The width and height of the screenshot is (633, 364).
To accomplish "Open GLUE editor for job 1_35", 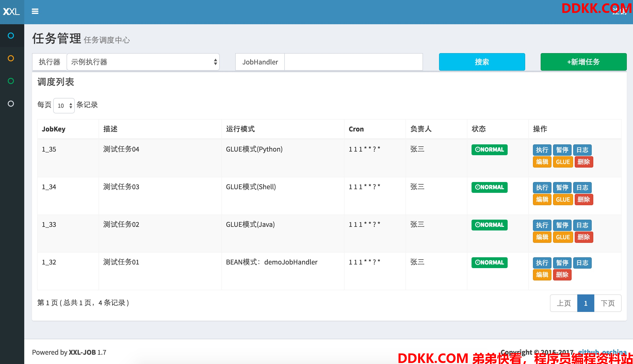I will click(563, 162).
